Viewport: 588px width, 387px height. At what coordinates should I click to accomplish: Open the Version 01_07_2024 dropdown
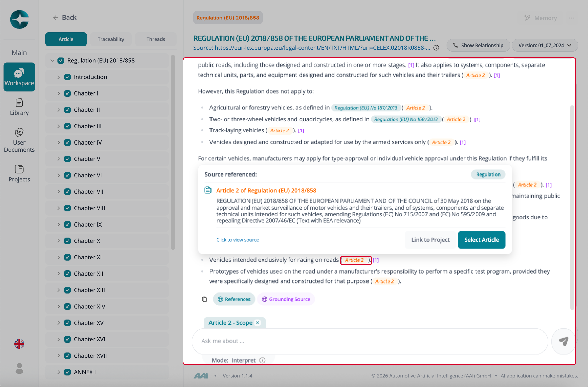click(545, 46)
